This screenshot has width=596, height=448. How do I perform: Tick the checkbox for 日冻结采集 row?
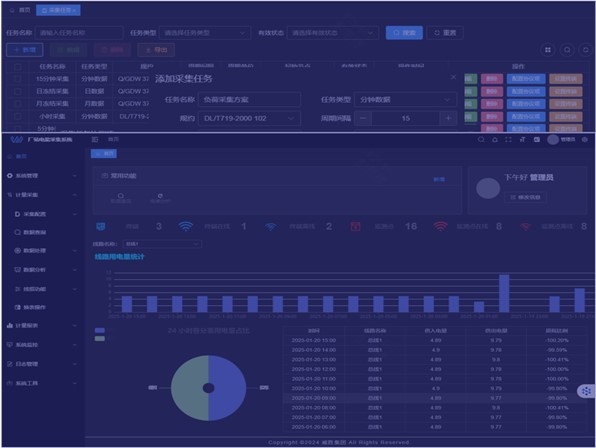click(x=17, y=91)
